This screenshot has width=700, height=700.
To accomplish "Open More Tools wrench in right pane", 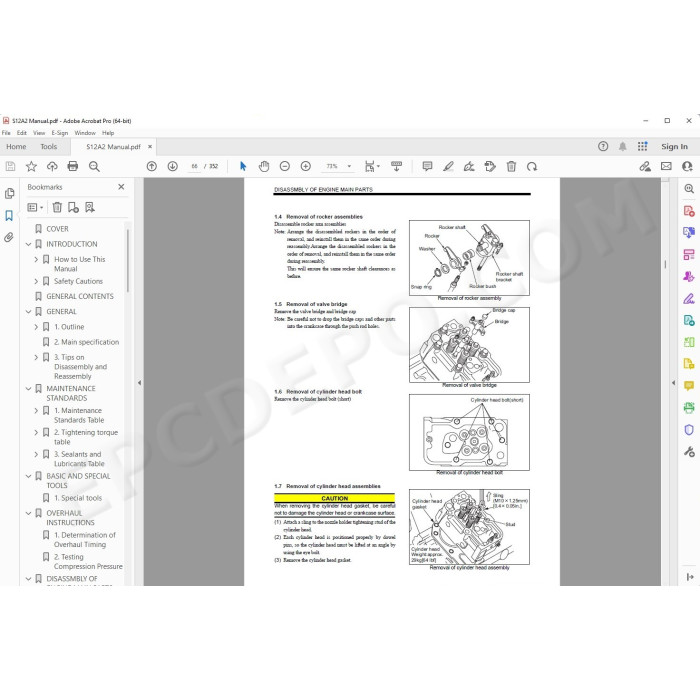I will [x=689, y=451].
